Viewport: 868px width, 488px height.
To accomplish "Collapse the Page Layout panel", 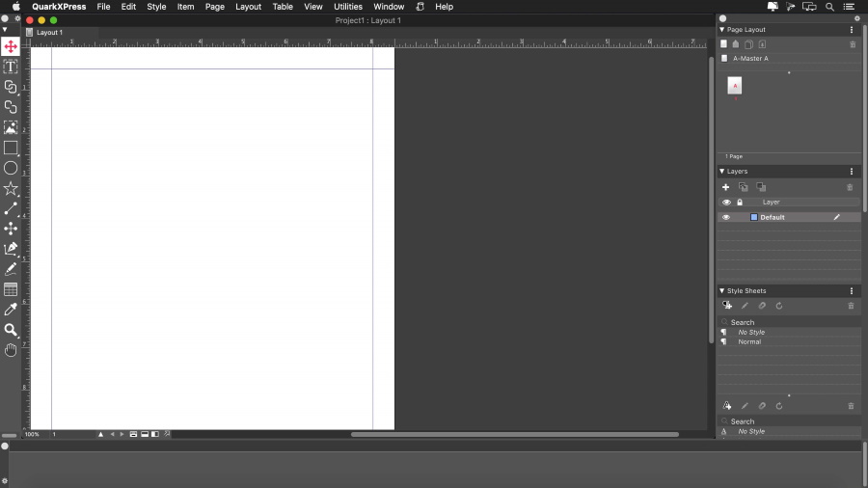I will click(x=721, y=29).
